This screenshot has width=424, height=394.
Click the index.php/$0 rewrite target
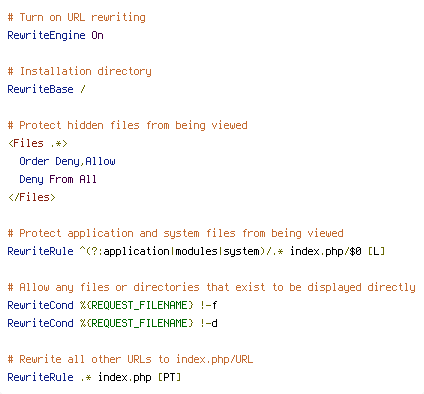(x=326, y=251)
